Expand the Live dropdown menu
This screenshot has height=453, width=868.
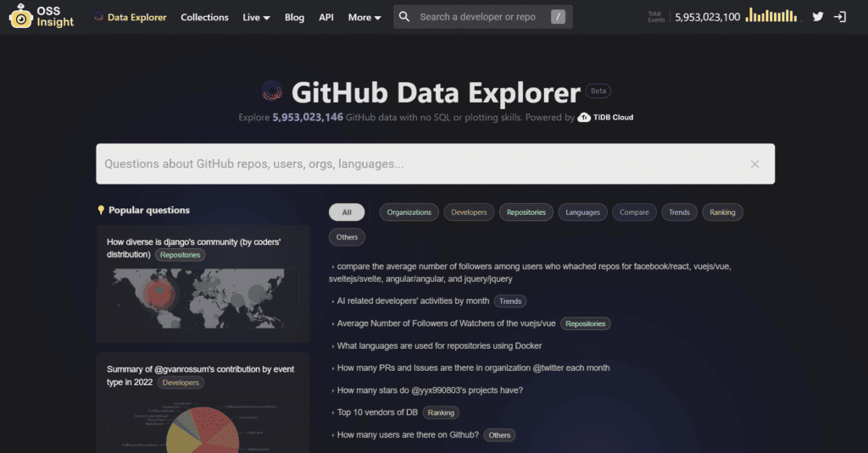pos(256,17)
